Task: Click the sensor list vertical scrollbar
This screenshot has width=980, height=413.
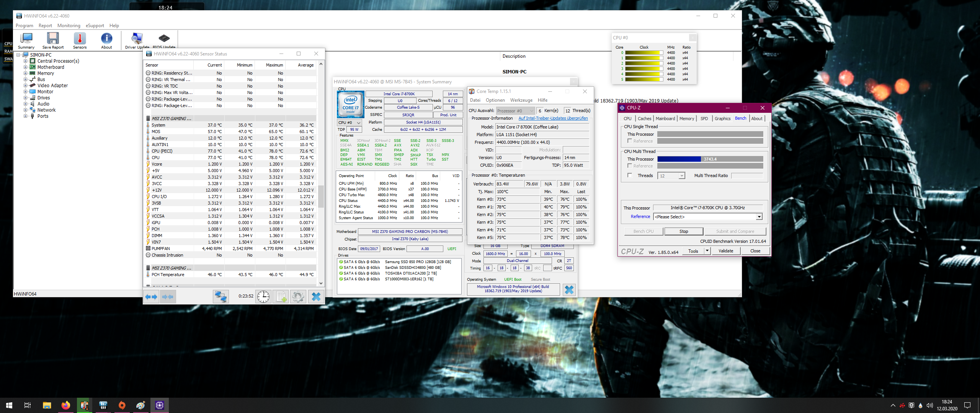Action: [321, 197]
